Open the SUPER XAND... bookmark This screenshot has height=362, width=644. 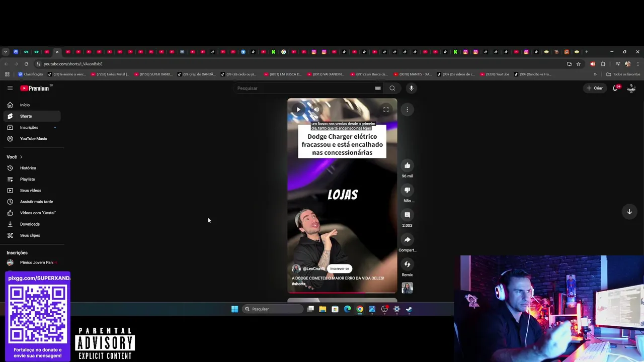pos(152,74)
